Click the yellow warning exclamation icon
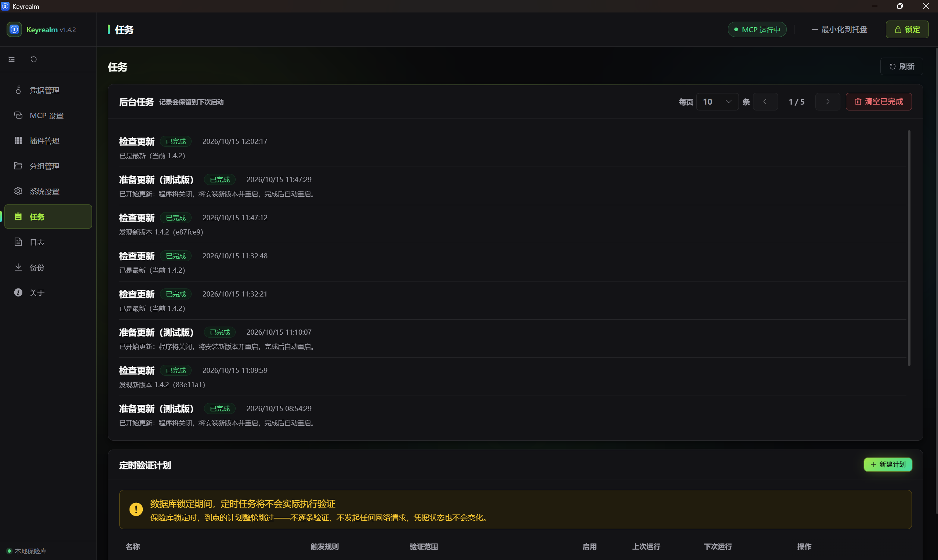 pos(136,509)
